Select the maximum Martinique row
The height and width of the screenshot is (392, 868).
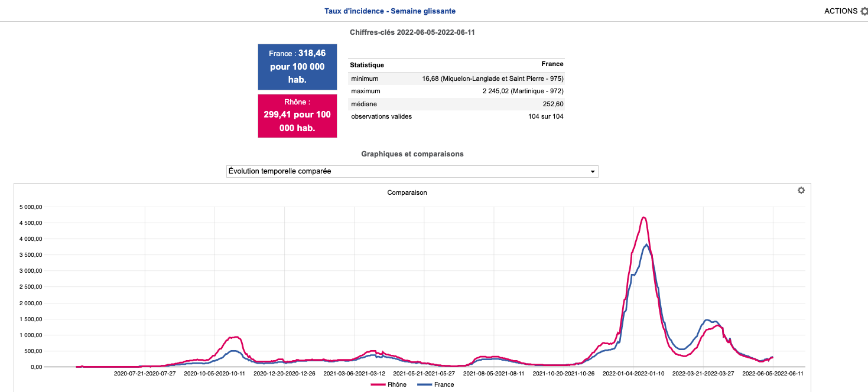tap(456, 92)
